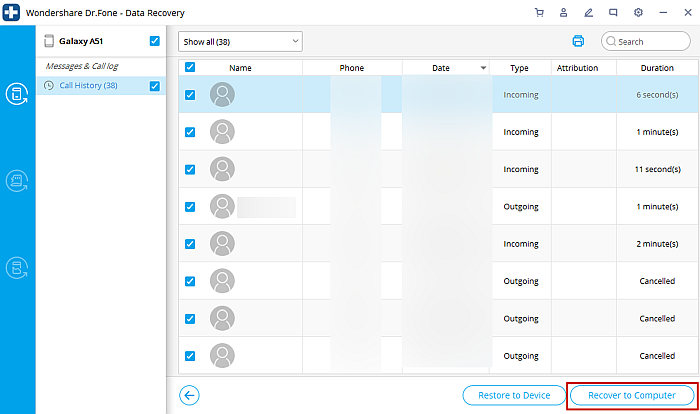Click the Phone column header

(x=352, y=68)
